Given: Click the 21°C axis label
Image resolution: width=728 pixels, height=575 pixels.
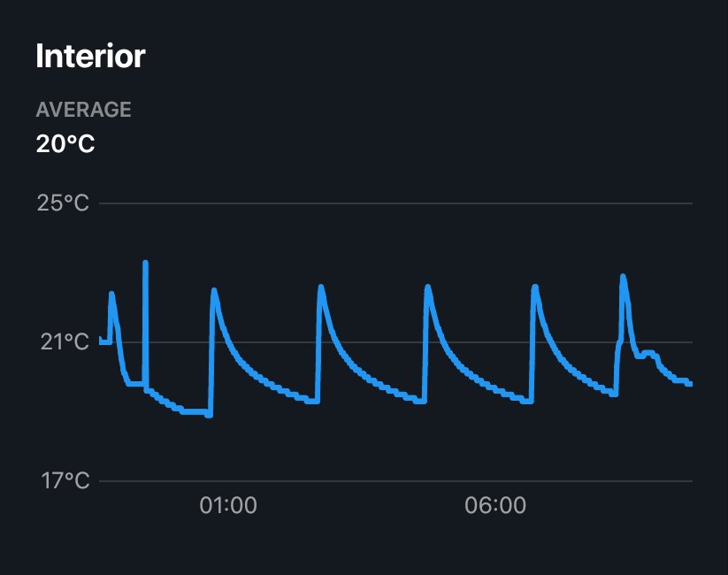Looking at the screenshot, I should coord(65,341).
